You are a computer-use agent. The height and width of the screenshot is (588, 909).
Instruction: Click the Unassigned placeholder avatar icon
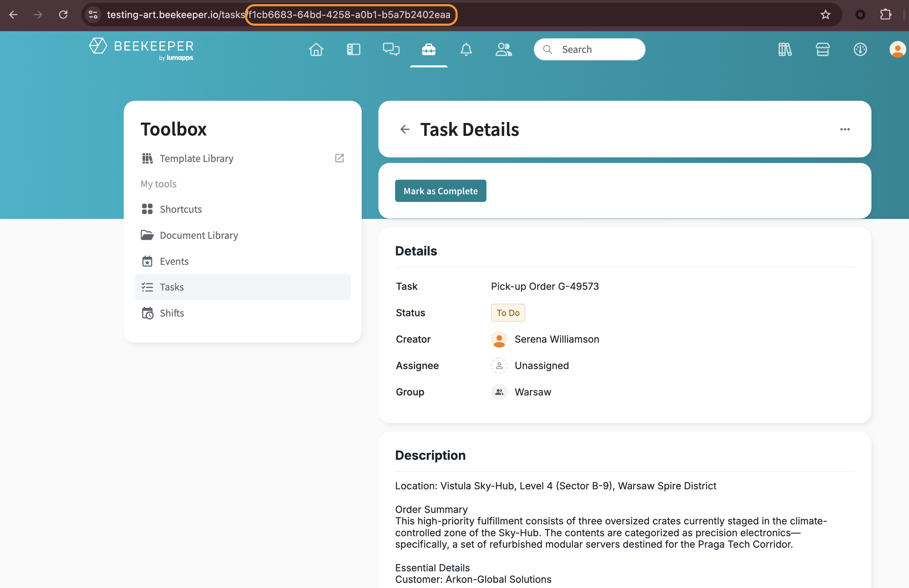499,365
